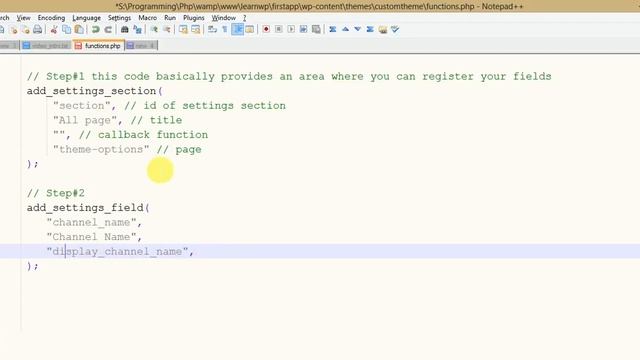Toggle the highlighted indent guide button

pos(238,29)
